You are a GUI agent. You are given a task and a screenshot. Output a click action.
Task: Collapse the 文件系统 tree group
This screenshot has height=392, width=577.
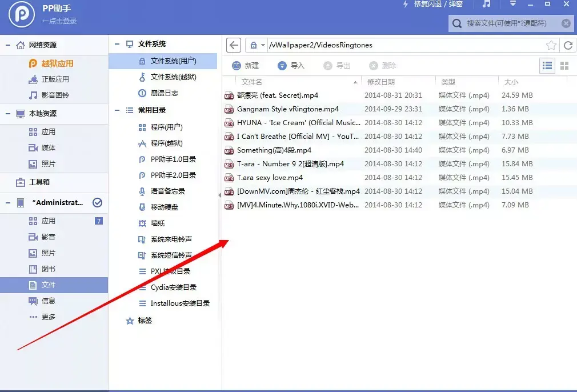point(117,44)
